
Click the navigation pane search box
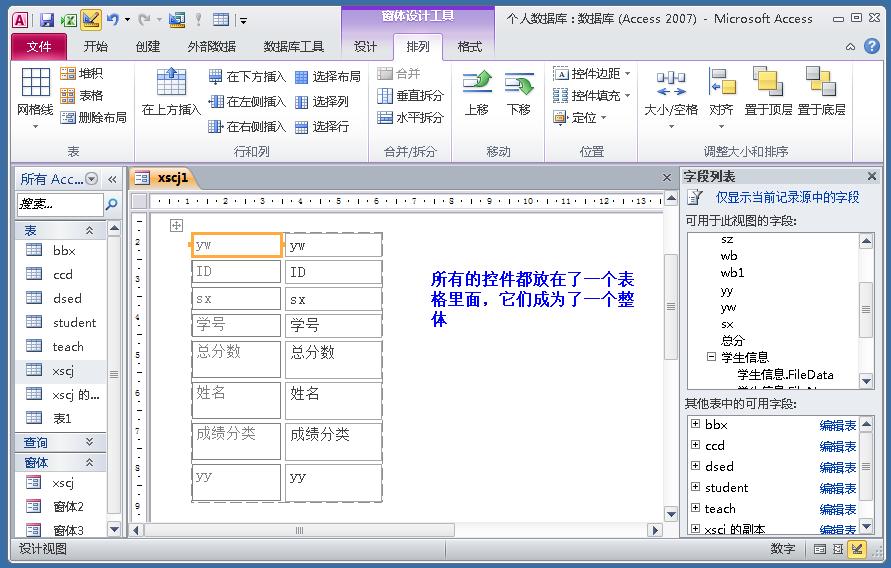click(x=59, y=204)
